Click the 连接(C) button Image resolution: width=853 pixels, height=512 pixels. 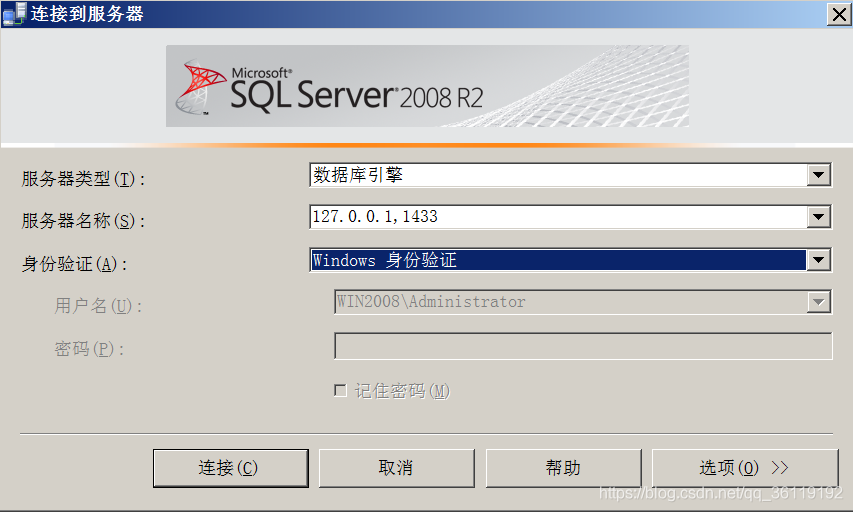coord(231,468)
